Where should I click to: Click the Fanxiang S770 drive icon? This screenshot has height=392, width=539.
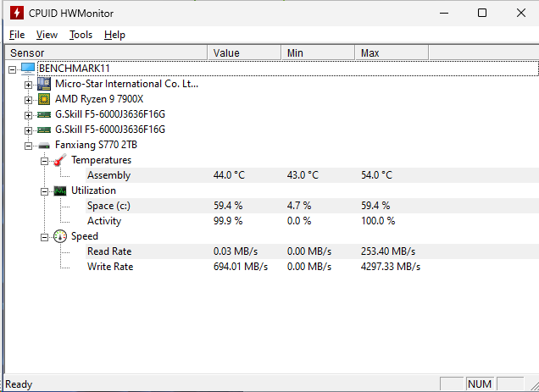44,146
